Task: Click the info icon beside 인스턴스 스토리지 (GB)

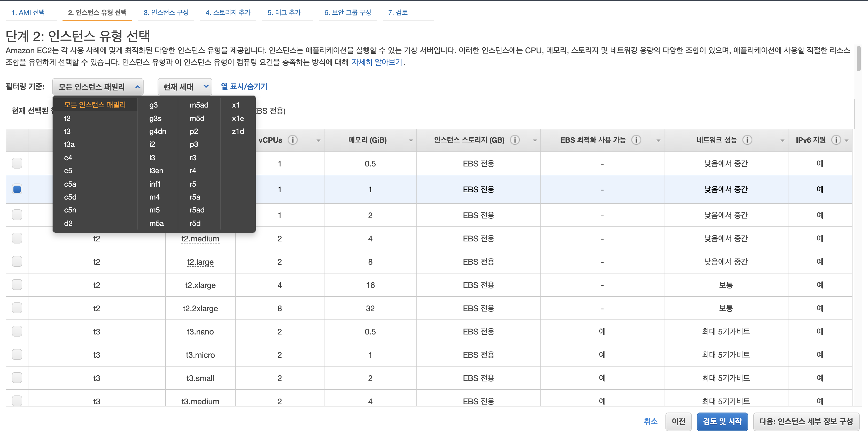Action: point(515,140)
